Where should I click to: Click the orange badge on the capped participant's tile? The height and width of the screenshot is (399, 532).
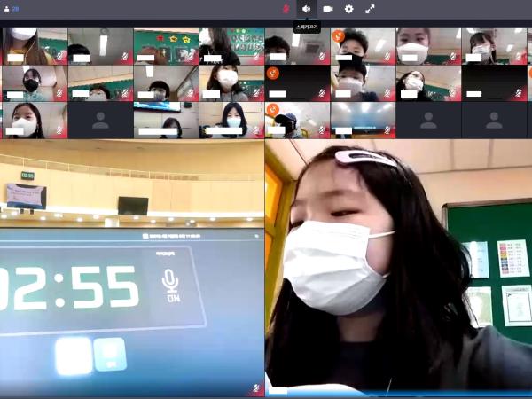(x=273, y=110)
